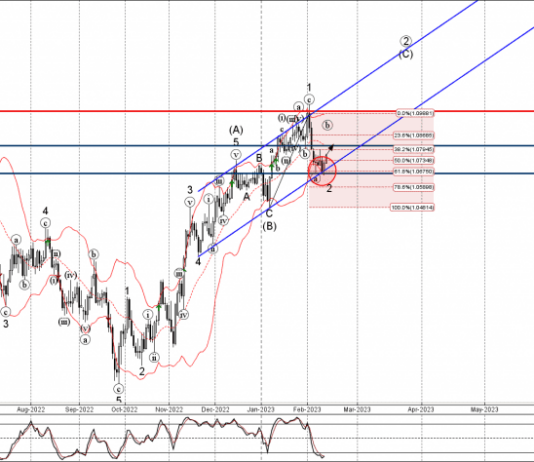Select the 78.6% Fibonacci level label

414,187
